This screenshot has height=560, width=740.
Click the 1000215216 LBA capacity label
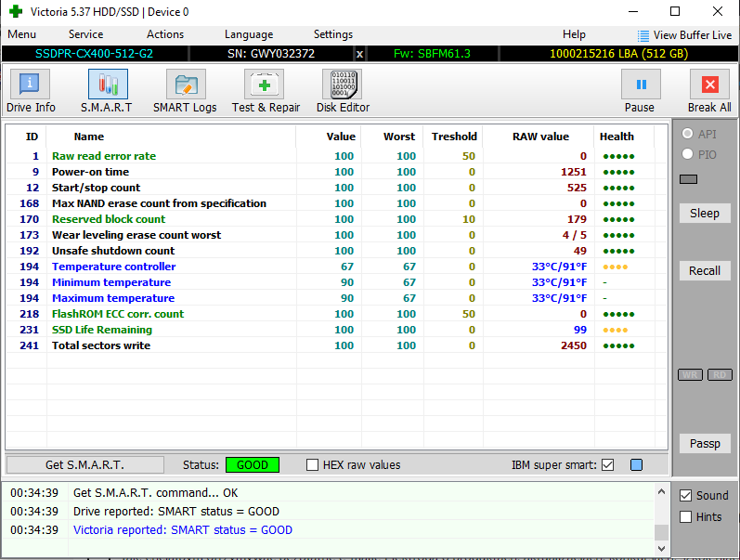618,54
